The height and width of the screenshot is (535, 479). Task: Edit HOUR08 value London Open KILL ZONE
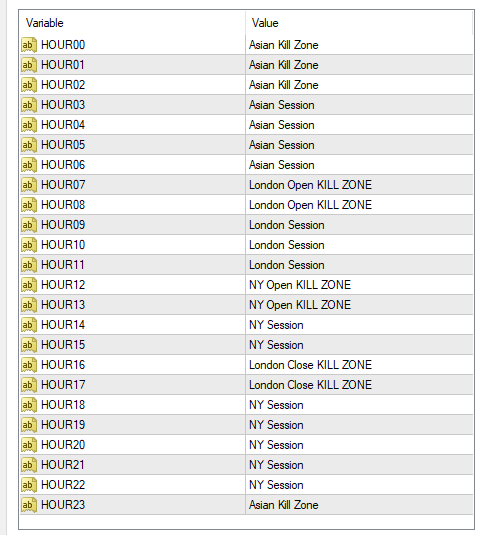pos(310,205)
